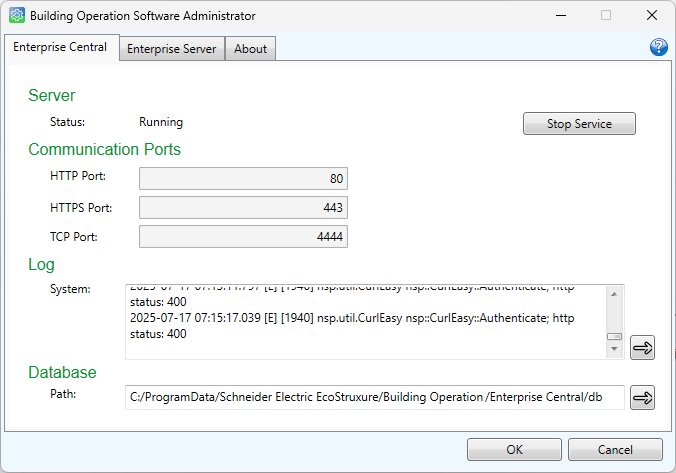Confirm with the OK button
Image resolution: width=676 pixels, height=473 pixels.
click(514, 450)
